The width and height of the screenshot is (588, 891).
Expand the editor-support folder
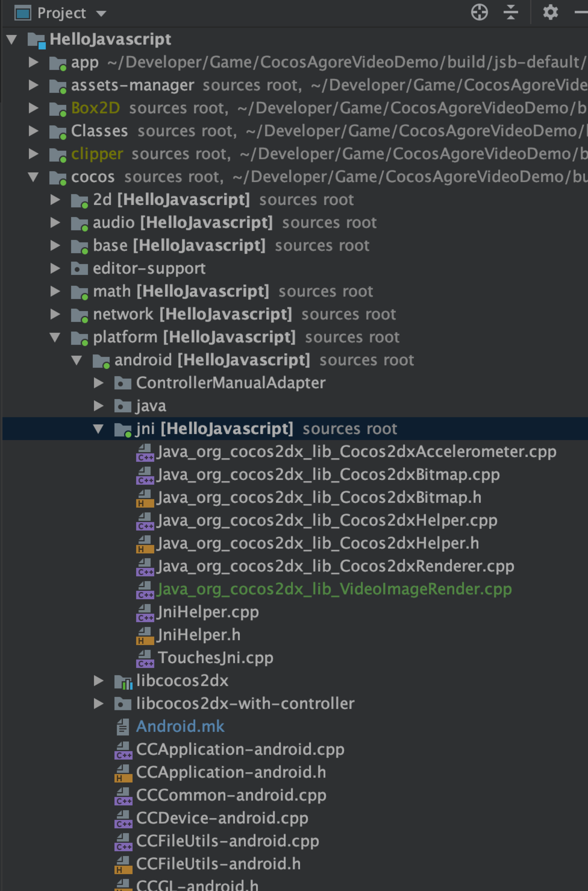[55, 269]
